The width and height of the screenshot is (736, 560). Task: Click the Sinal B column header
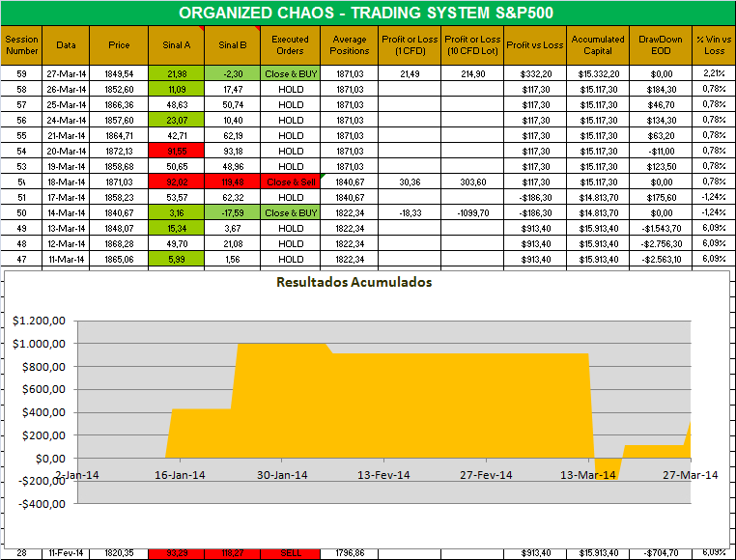click(233, 45)
